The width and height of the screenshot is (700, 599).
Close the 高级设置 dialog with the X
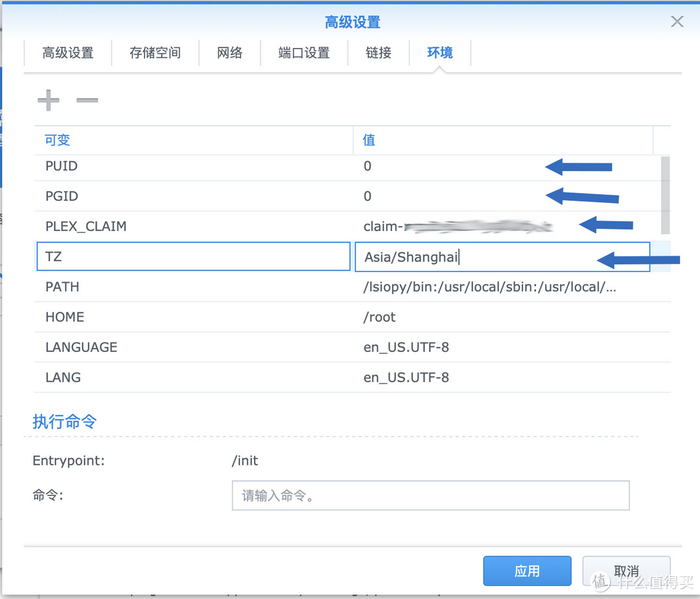[x=677, y=21]
